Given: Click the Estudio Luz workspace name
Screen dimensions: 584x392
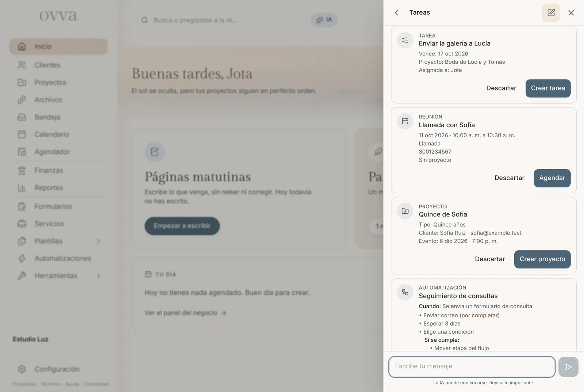Looking at the screenshot, I should pos(31,339).
